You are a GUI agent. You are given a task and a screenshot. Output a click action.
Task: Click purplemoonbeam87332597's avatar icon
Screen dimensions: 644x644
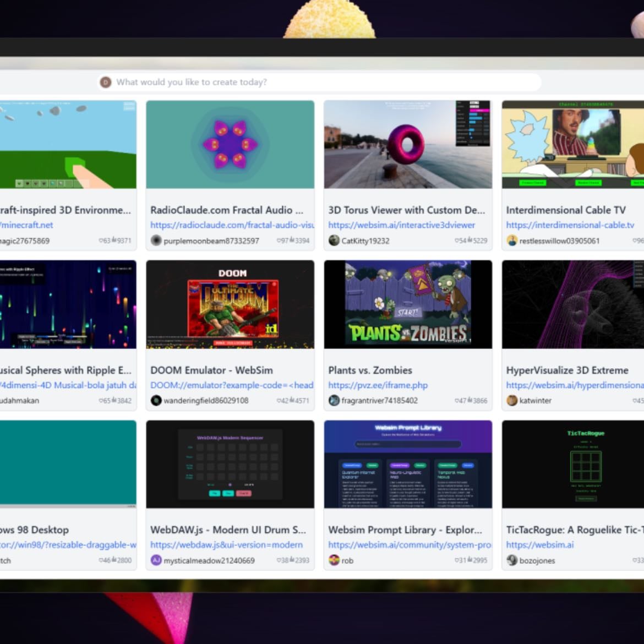pos(156,241)
